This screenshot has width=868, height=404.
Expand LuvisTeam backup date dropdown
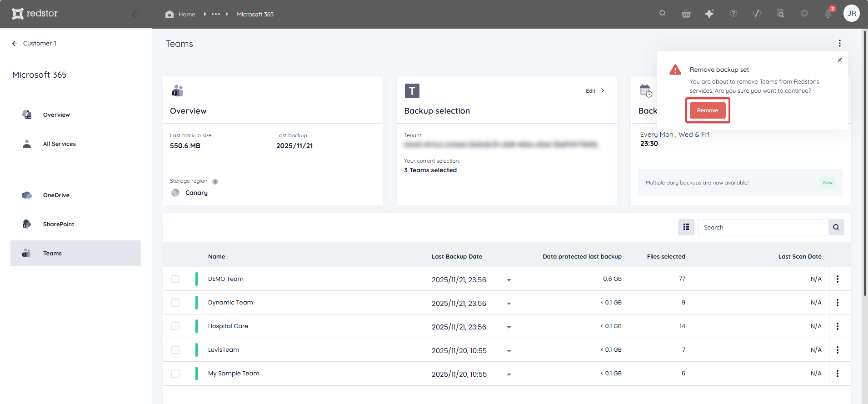coord(509,351)
